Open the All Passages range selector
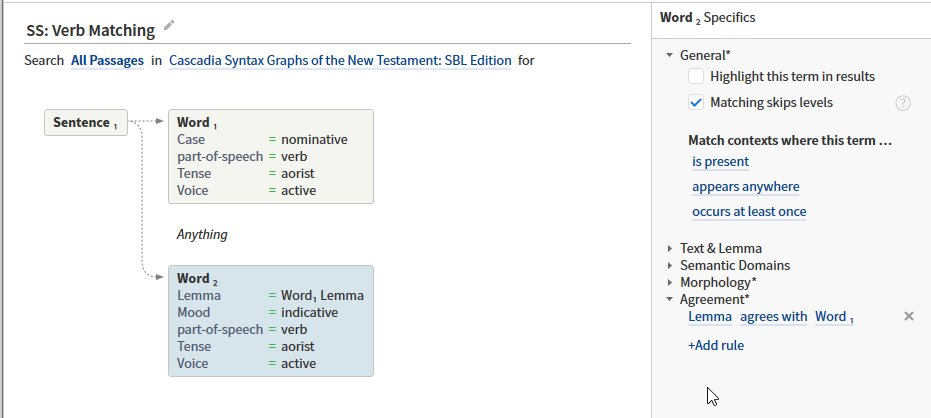This screenshot has height=418, width=931. point(107,61)
